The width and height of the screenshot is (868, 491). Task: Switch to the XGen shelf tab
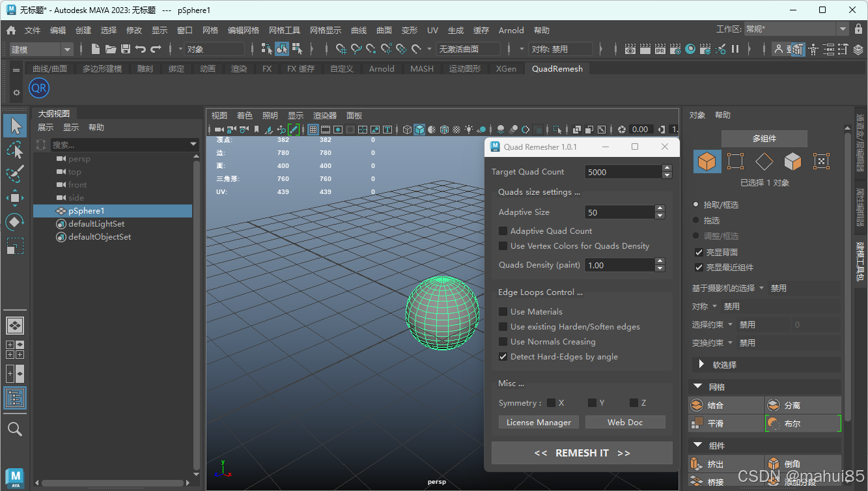point(506,68)
